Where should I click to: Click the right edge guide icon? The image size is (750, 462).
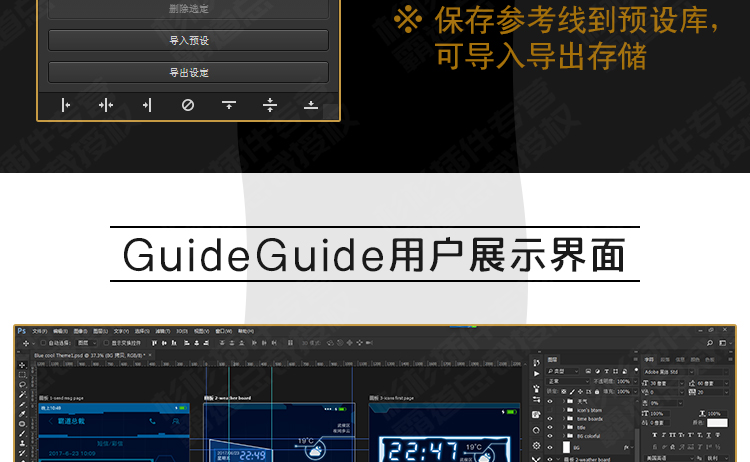coord(147,105)
